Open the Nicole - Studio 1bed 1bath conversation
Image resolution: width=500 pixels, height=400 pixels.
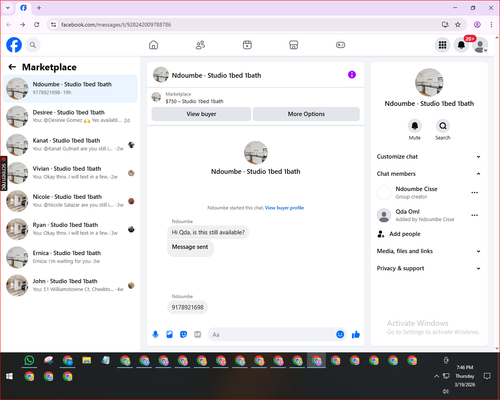point(70,201)
